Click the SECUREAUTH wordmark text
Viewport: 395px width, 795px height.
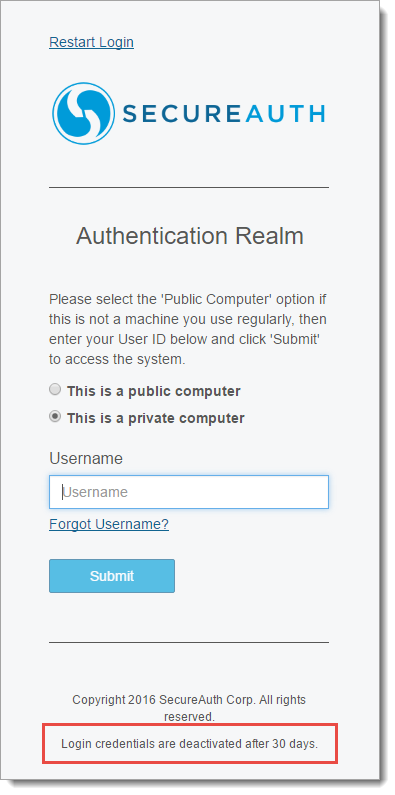coord(224,114)
